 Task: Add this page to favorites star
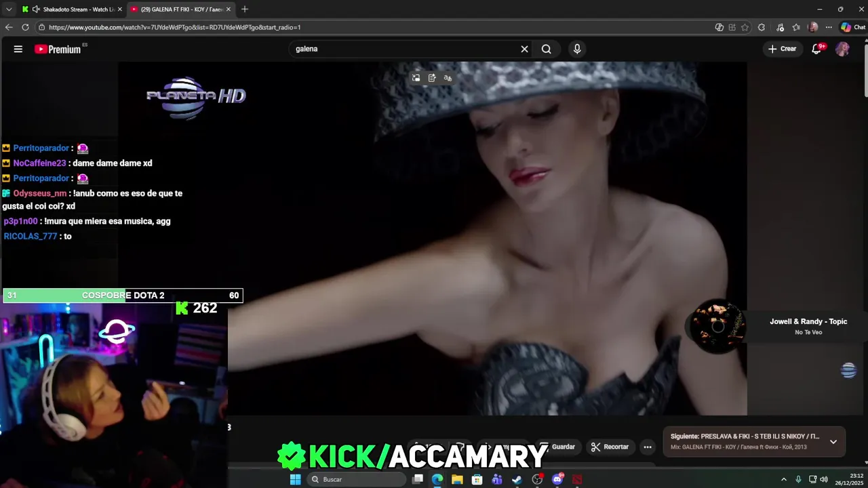pos(745,27)
